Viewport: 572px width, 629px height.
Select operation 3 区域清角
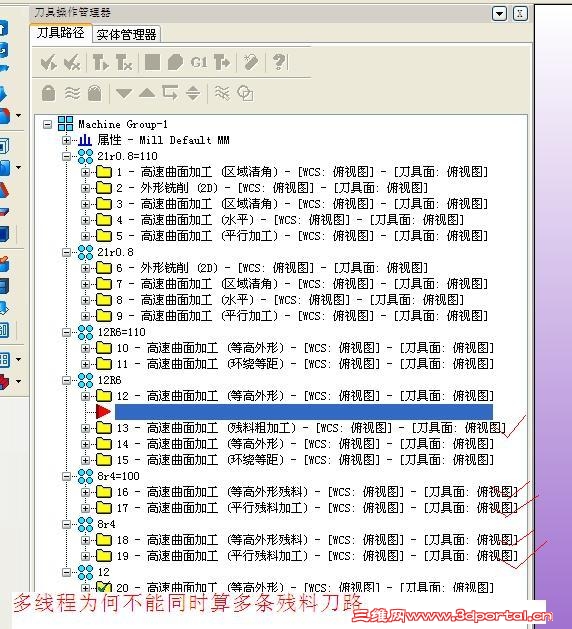coord(302,204)
